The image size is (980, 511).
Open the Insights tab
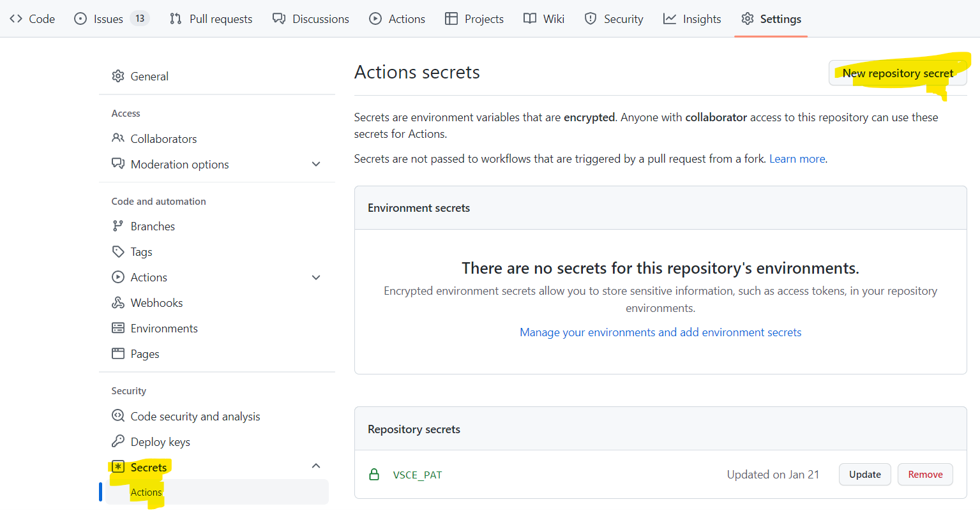click(692, 19)
